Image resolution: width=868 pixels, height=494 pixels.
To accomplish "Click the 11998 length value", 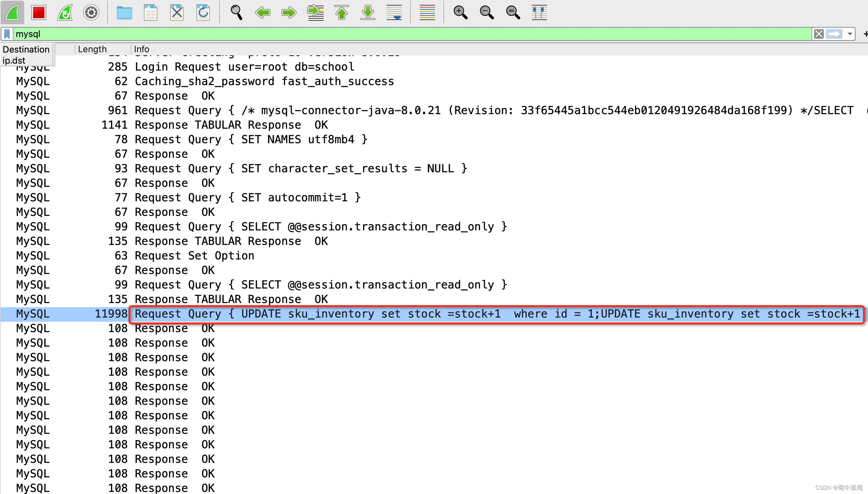I will click(x=111, y=313).
